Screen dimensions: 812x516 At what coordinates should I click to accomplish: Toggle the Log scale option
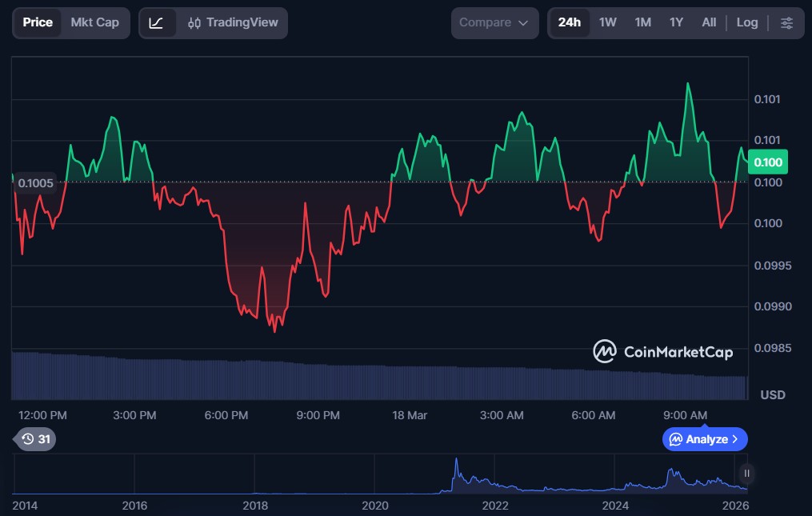(x=746, y=23)
